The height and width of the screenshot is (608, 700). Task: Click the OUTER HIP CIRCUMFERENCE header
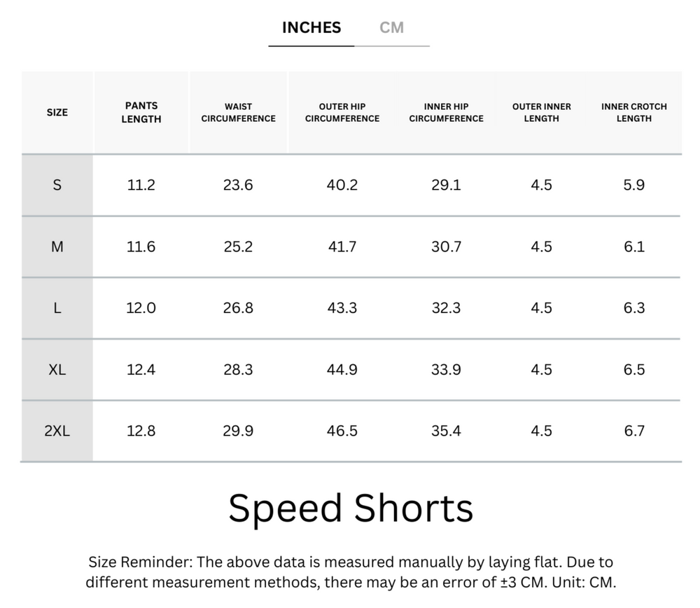(342, 112)
